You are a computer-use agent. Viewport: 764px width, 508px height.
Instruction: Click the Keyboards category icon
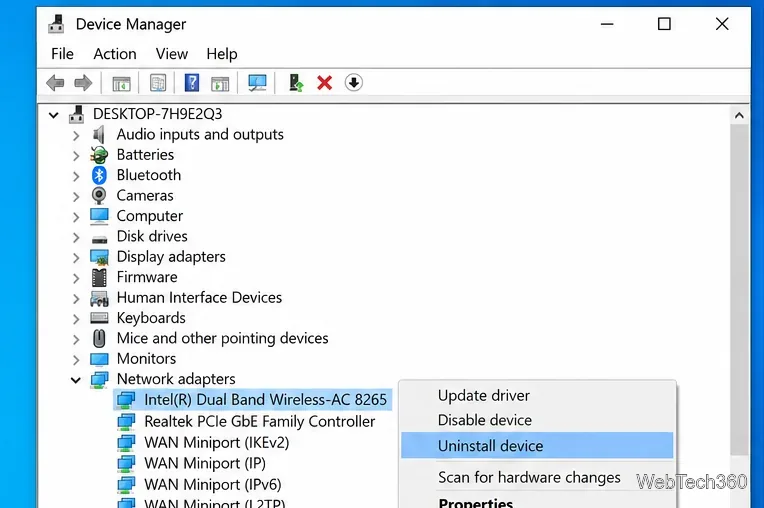(99, 318)
